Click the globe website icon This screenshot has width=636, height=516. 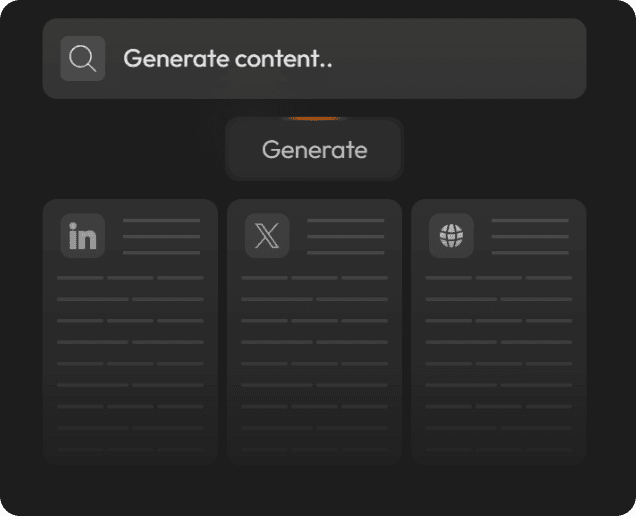tap(451, 236)
